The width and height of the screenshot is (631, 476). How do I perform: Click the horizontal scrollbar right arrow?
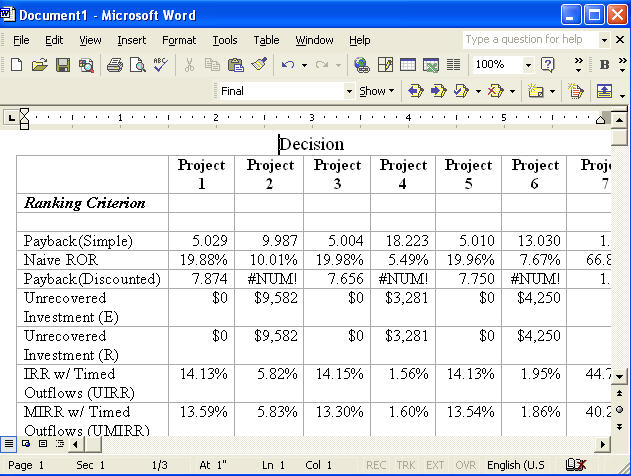point(603,443)
